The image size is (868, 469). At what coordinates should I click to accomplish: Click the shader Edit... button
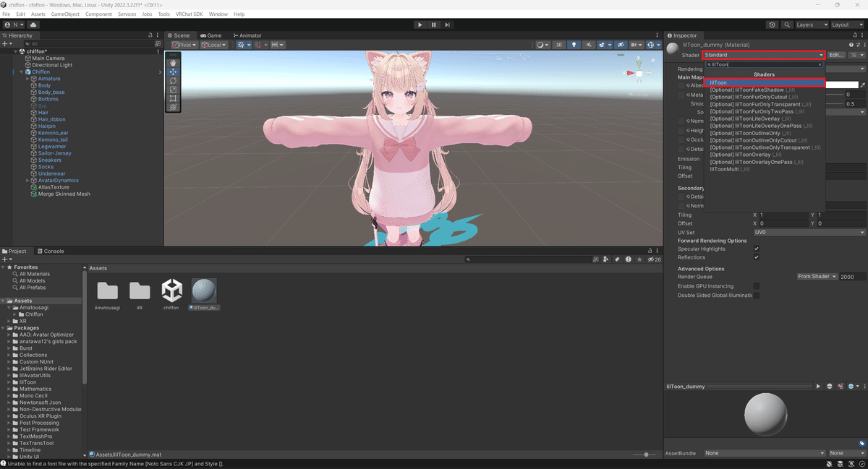pyautogui.click(x=836, y=55)
